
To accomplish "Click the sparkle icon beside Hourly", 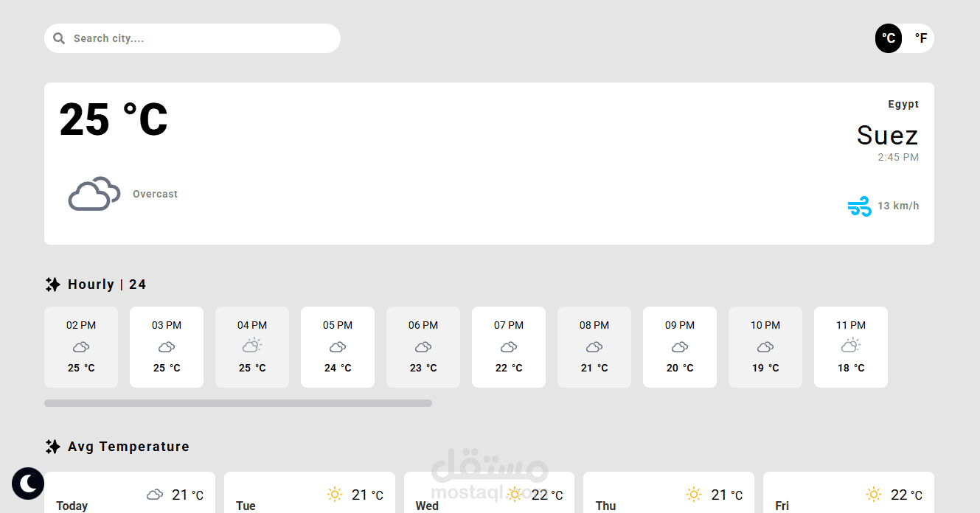I will click(52, 285).
